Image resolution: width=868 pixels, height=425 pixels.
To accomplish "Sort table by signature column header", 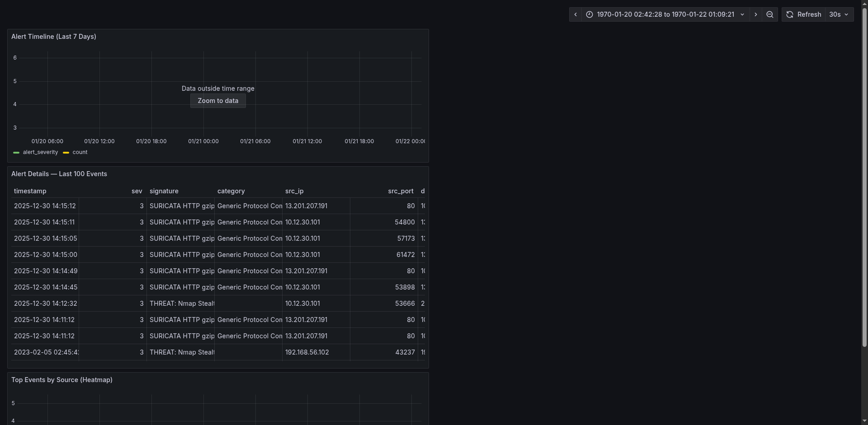I will point(164,191).
